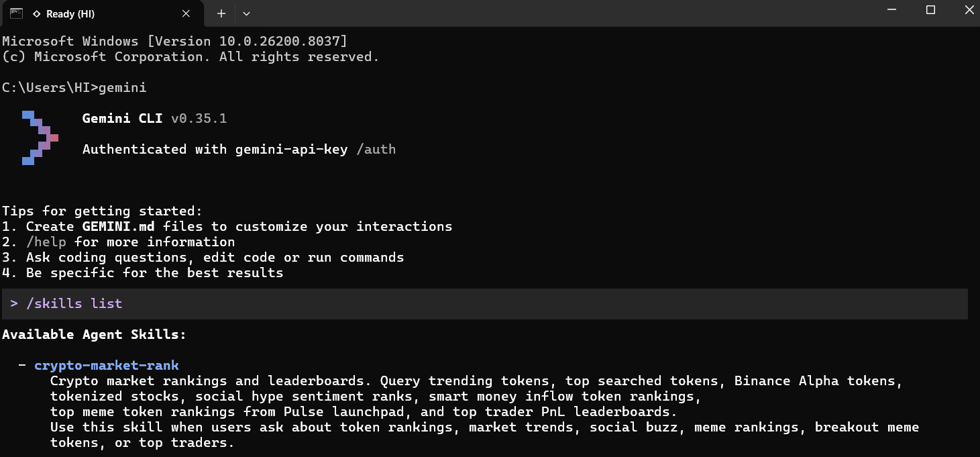The width and height of the screenshot is (980, 457).
Task: Click the "Available Agent Skills:" heading
Action: (94, 334)
